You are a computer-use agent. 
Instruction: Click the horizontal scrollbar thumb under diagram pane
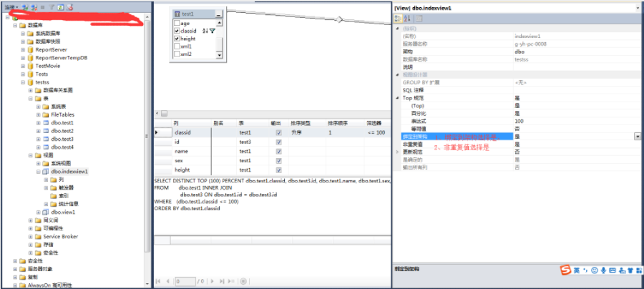[164, 113]
